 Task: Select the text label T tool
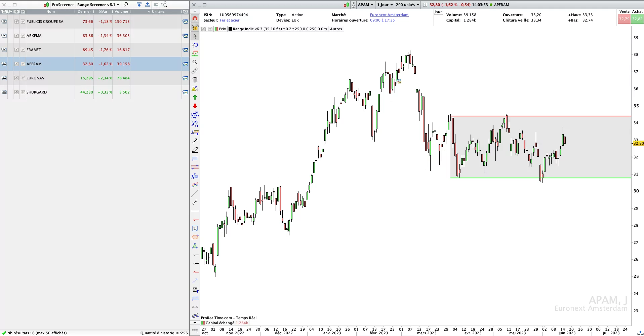coord(195,228)
